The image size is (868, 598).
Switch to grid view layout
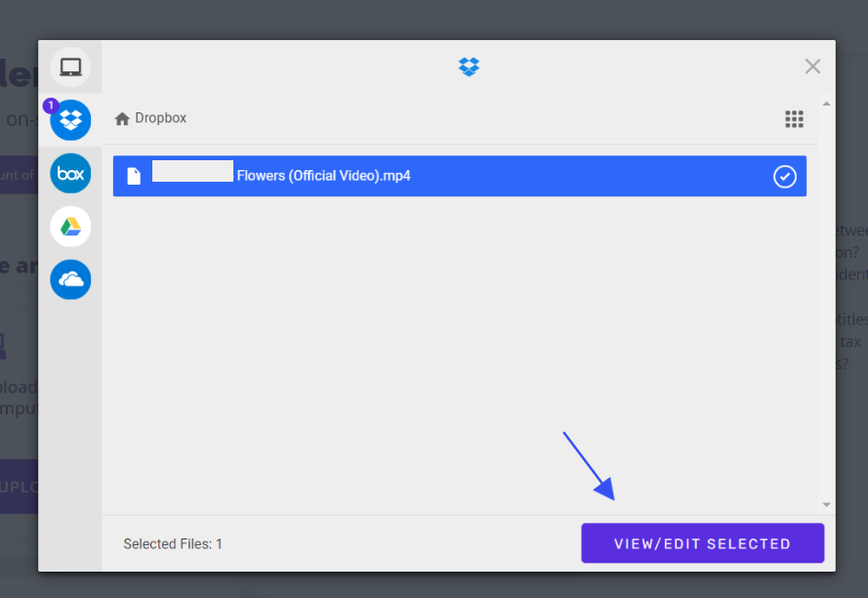tap(794, 118)
